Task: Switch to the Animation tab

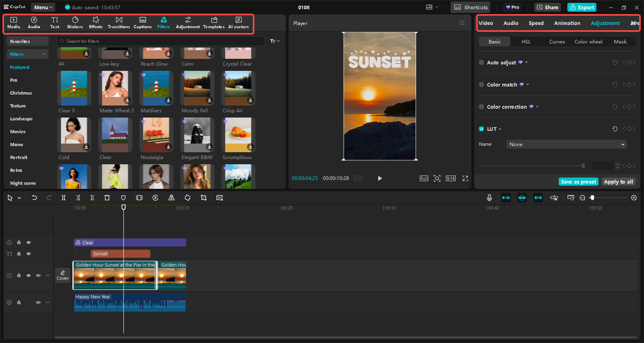Action: (x=567, y=23)
